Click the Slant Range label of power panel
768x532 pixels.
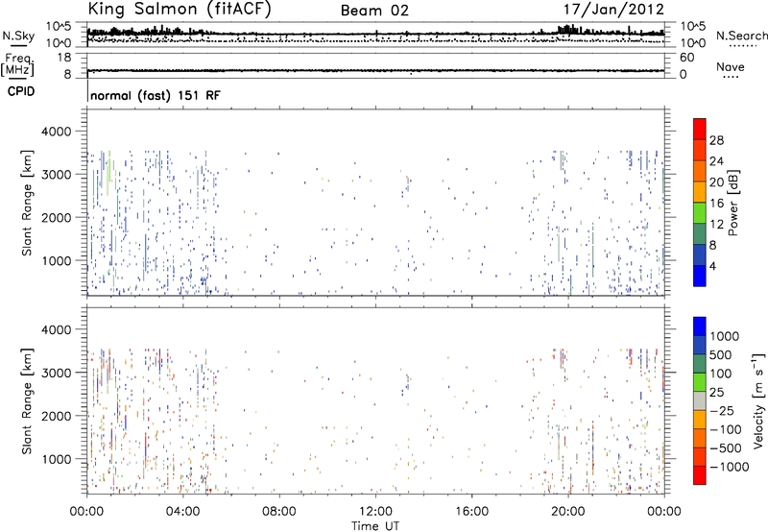click(x=27, y=203)
